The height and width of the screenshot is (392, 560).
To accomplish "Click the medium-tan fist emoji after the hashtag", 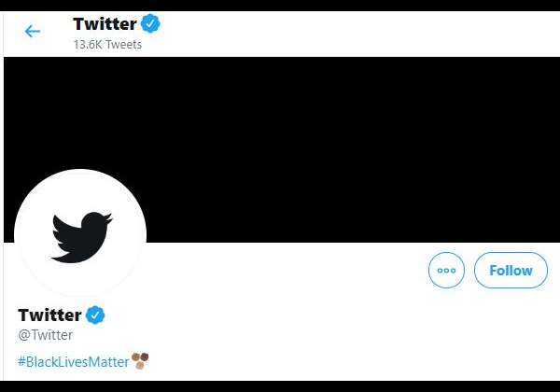I will 136,357.
